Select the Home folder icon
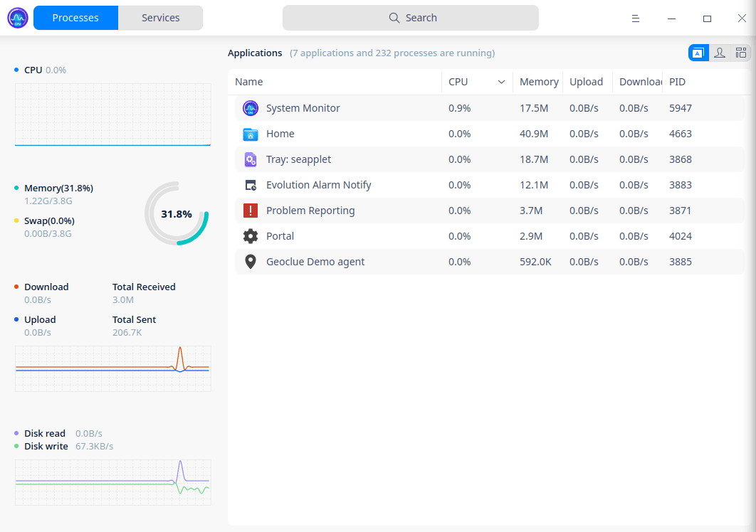756x532 pixels. click(251, 134)
